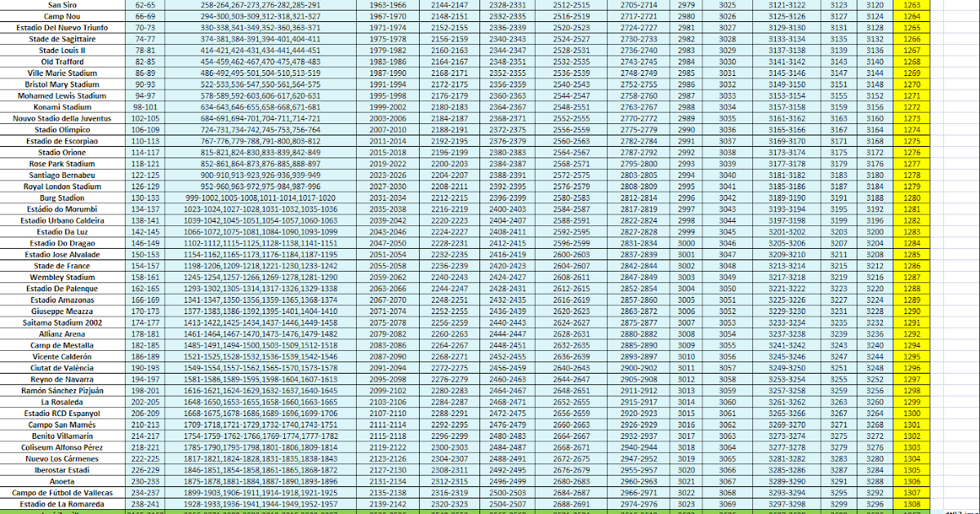Viewport: 980px width, 514px height.
Task: Select the Estadio RCD Espanyol cell
Action: click(x=63, y=414)
